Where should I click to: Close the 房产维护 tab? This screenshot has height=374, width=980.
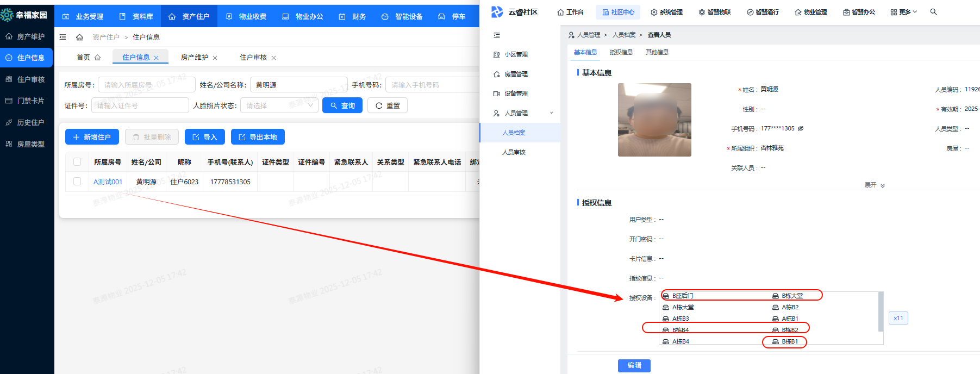pos(215,58)
